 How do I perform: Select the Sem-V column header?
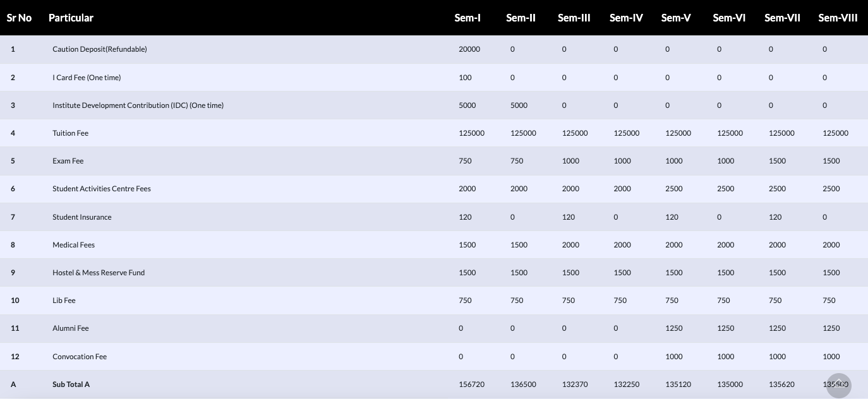676,18
